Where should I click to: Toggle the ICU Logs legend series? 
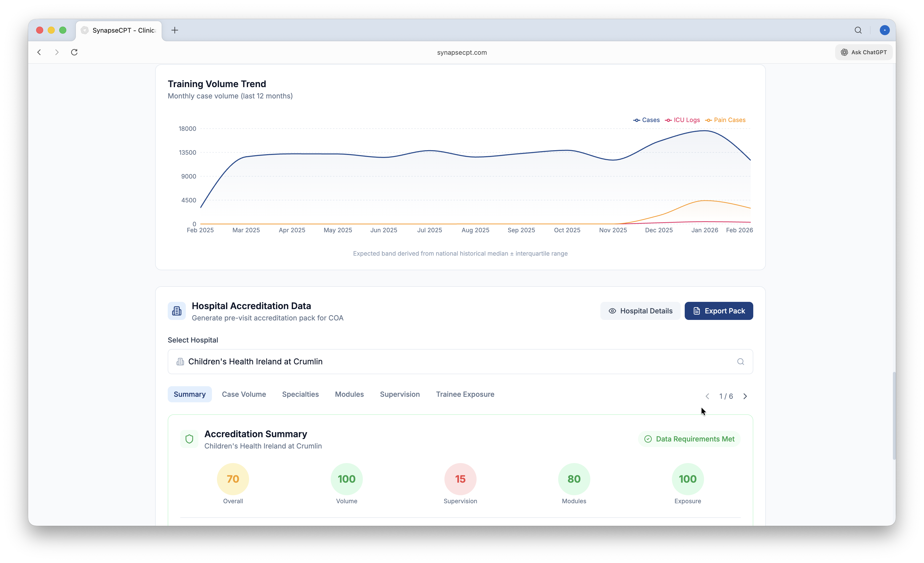pos(682,120)
